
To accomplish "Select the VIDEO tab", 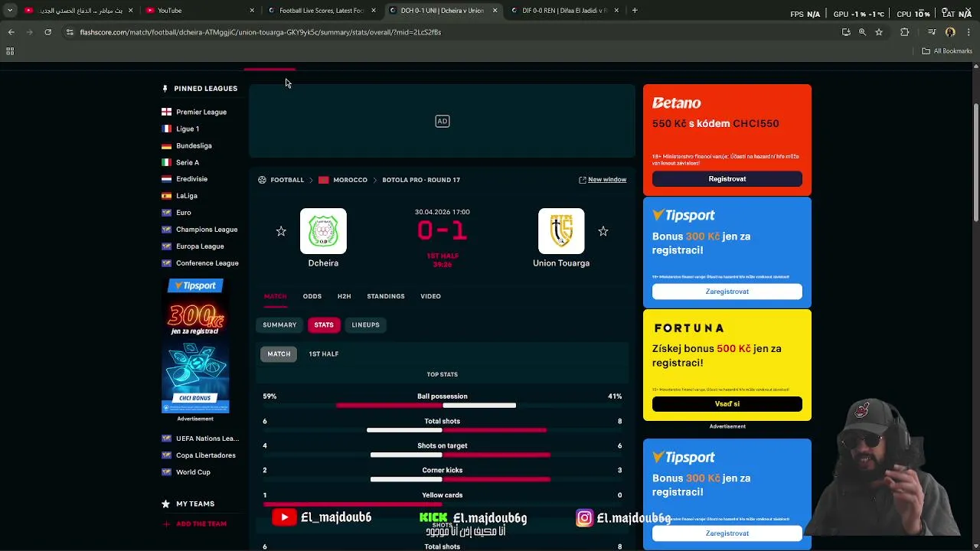I will [x=430, y=296].
